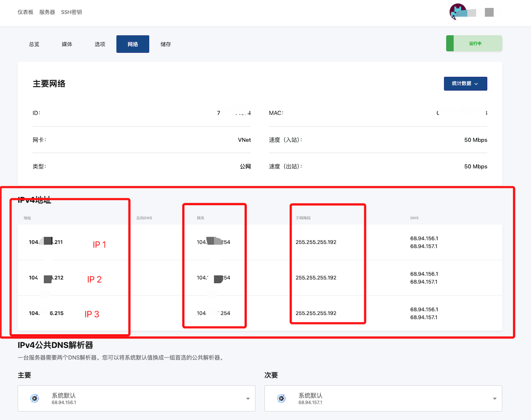
Task: Select the IP address ending in .211
Action: click(x=46, y=242)
